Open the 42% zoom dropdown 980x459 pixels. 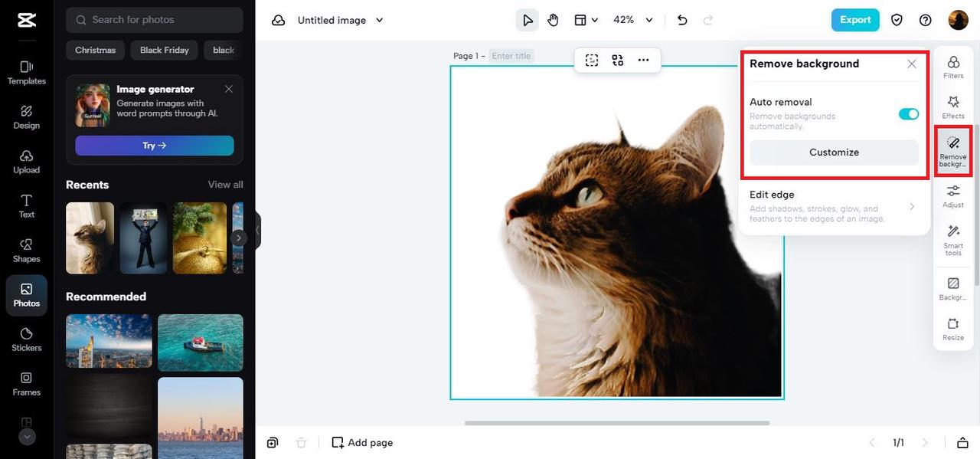pos(633,20)
